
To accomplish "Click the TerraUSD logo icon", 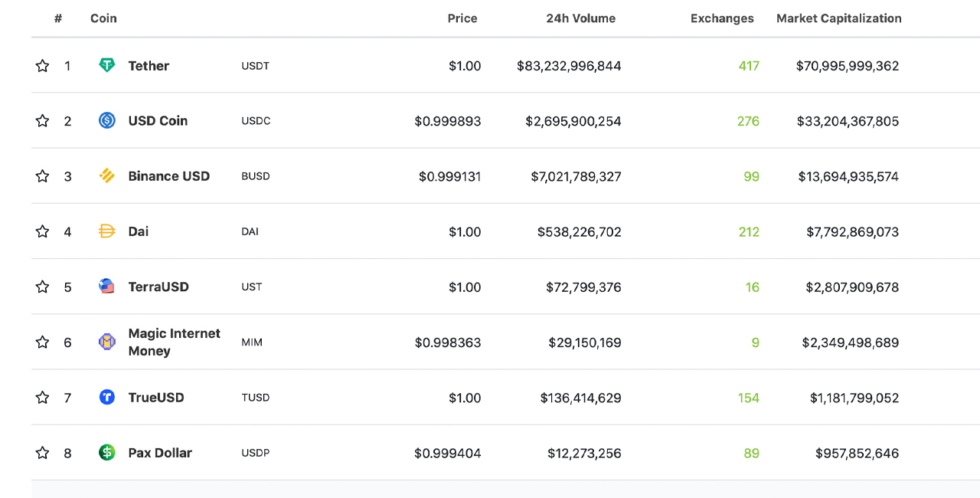I will 107,287.
